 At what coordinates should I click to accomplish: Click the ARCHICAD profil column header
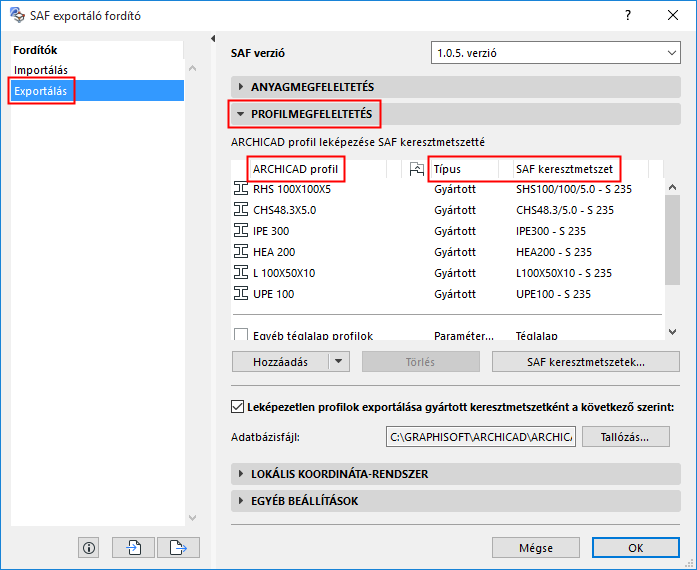296,169
